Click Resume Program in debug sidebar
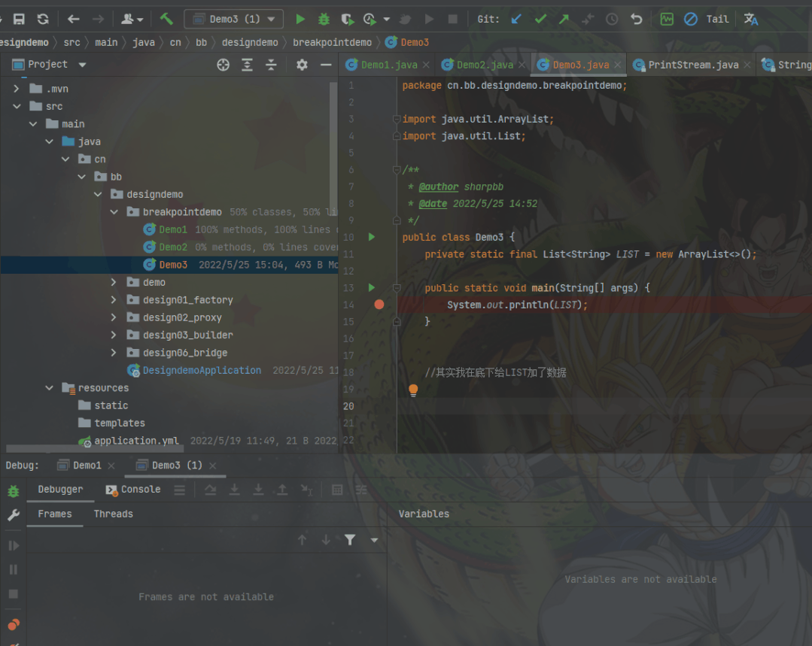The height and width of the screenshot is (646, 812). click(14, 545)
